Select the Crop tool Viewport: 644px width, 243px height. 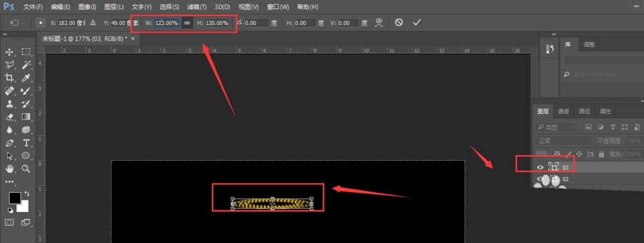point(9,78)
